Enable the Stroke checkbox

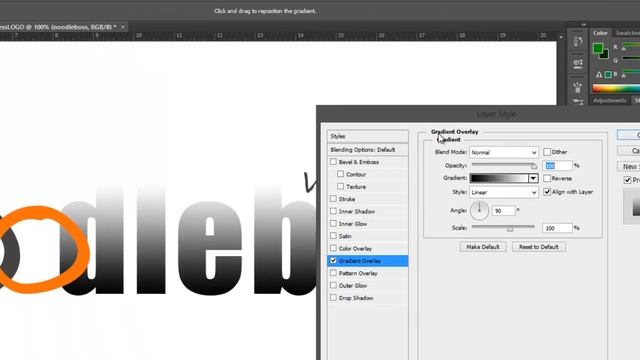[333, 199]
